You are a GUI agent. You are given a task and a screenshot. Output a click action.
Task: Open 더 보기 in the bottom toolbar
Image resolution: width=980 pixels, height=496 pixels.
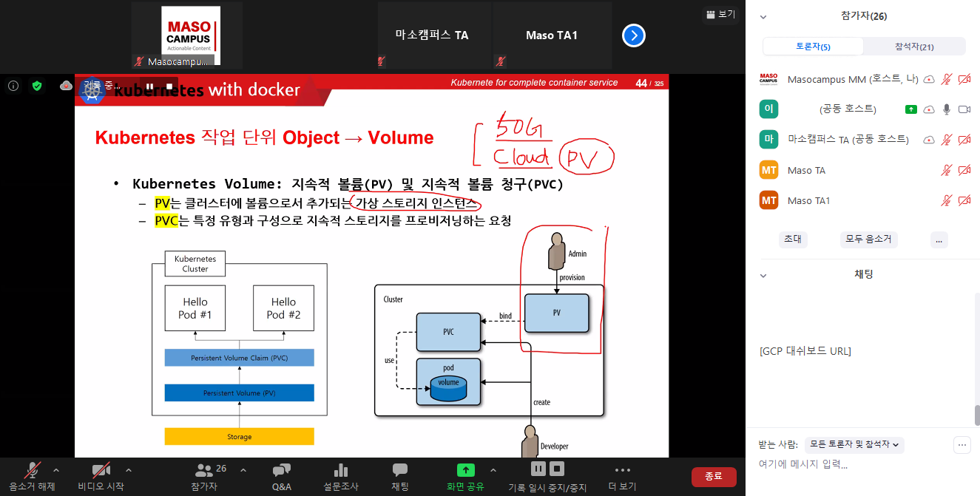[622, 470]
